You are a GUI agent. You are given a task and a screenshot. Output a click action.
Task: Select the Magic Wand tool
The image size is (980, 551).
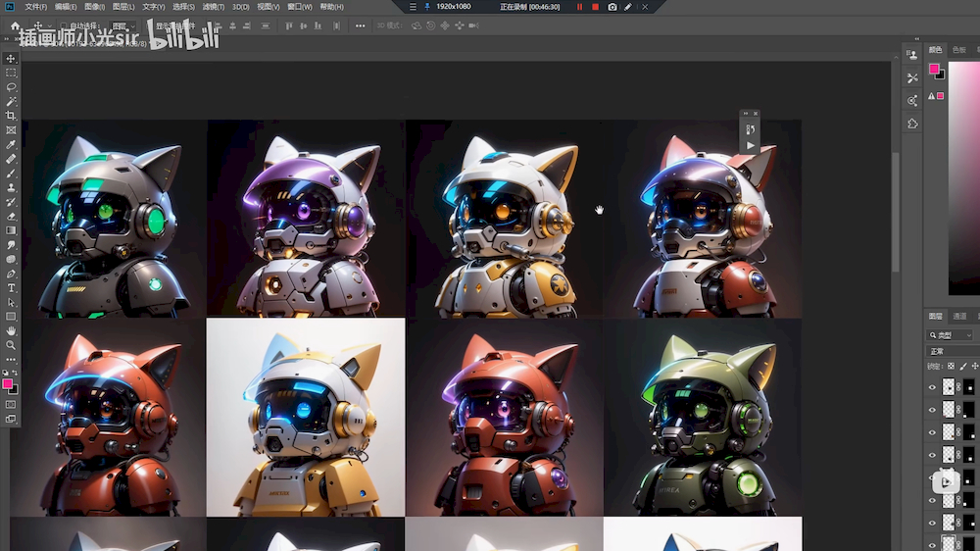(11, 101)
